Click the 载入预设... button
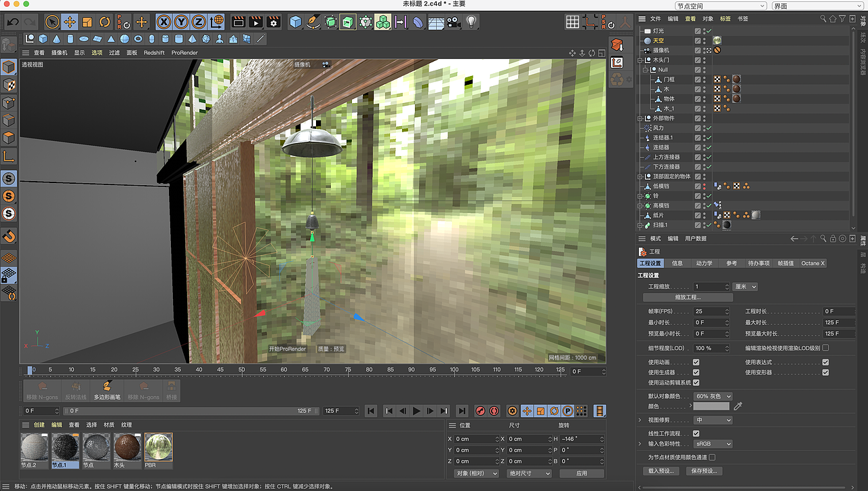The width and height of the screenshot is (868, 491). [x=660, y=471]
